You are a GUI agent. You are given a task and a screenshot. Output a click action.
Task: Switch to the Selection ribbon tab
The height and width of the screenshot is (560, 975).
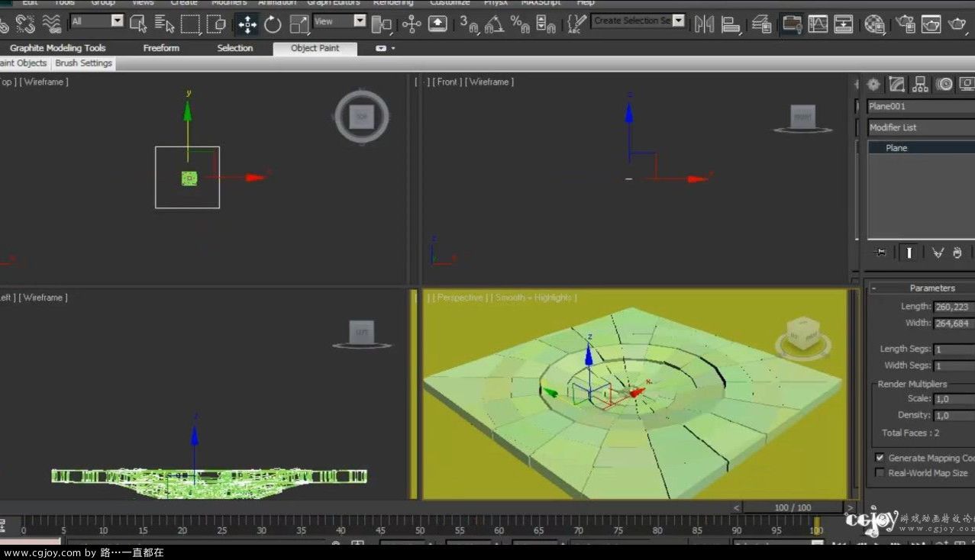pyautogui.click(x=235, y=48)
